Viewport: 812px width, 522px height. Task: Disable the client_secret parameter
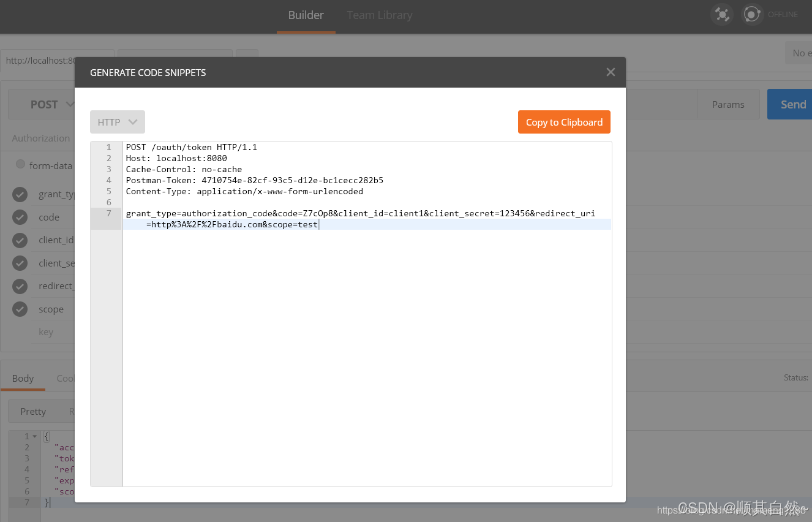tap(19, 263)
